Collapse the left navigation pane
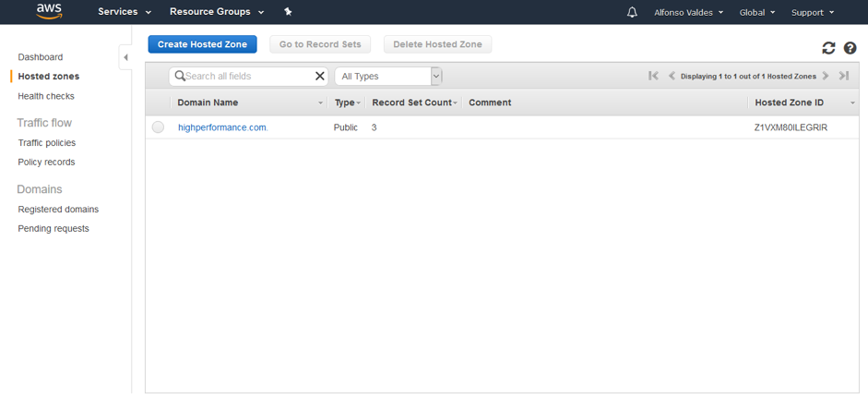The width and height of the screenshot is (868, 398). pyautogui.click(x=125, y=57)
